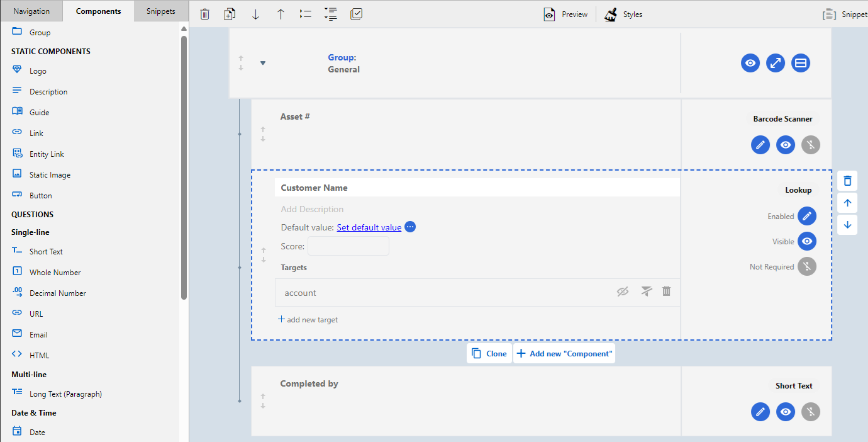Click the Set default value link

369,227
